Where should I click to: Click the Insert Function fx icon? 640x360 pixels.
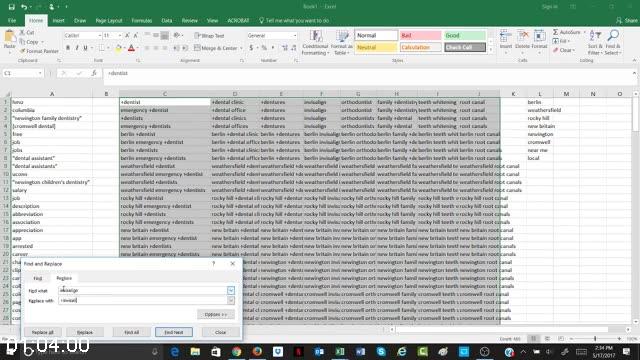(x=94, y=73)
